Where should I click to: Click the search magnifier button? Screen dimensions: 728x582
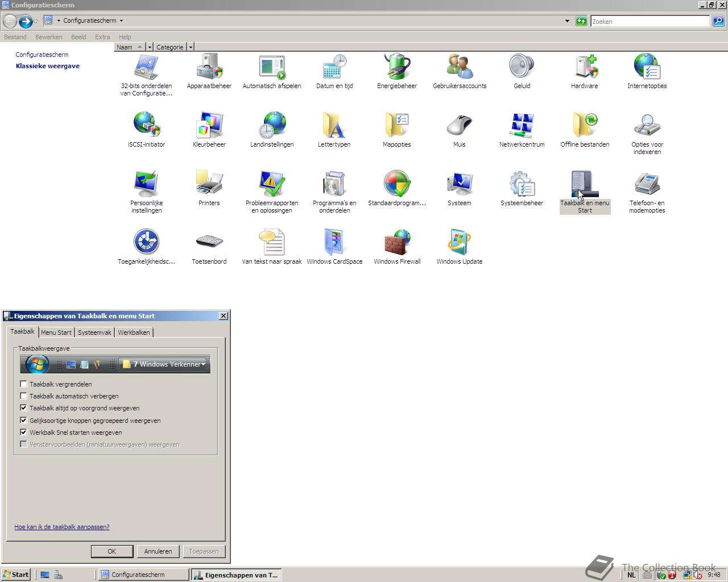(x=718, y=21)
